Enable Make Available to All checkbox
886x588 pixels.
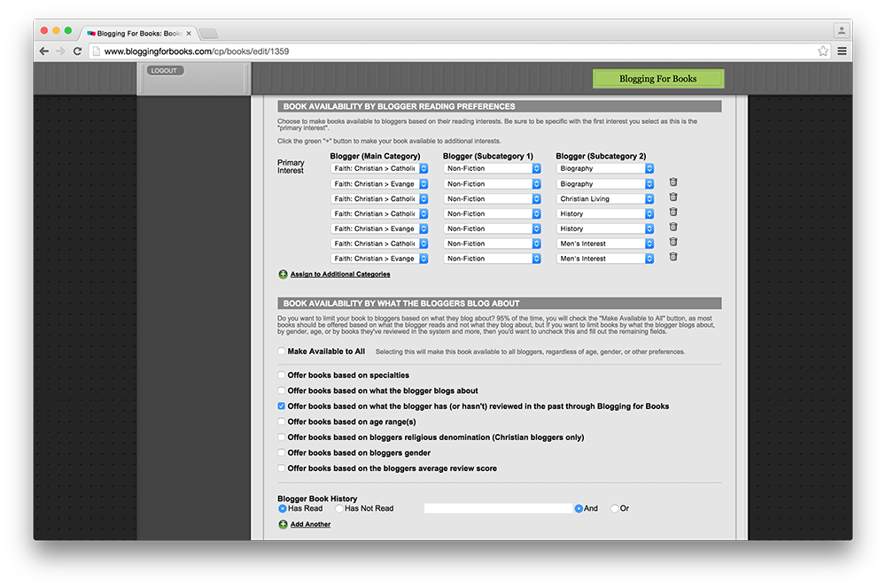[x=282, y=352]
